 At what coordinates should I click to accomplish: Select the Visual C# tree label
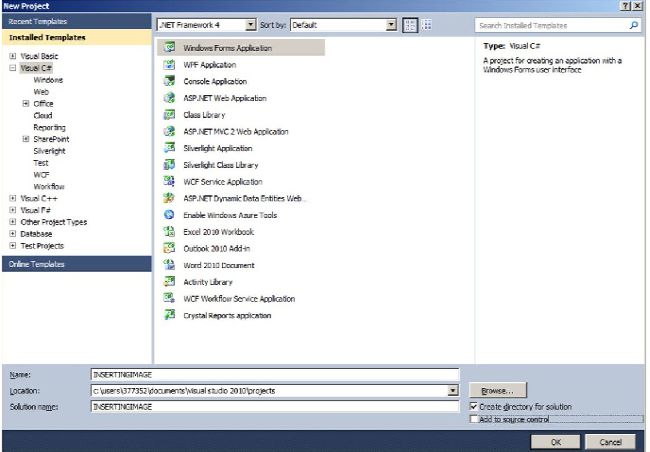point(36,68)
